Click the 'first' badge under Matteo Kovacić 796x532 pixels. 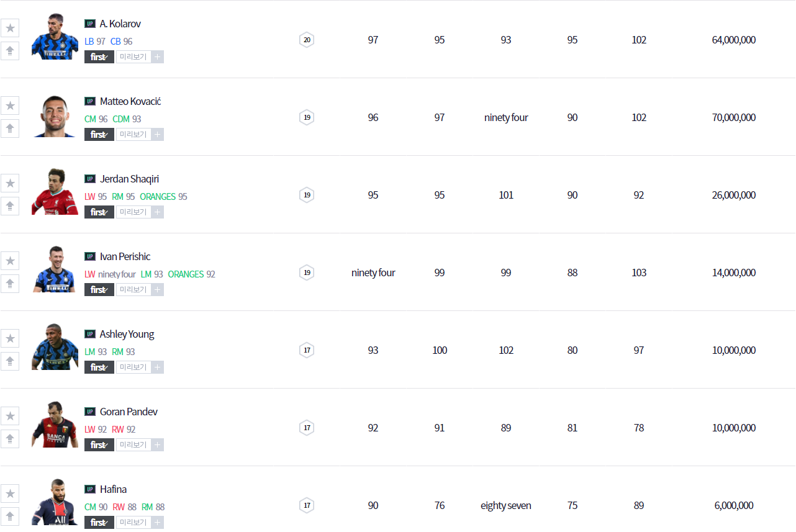tap(99, 135)
